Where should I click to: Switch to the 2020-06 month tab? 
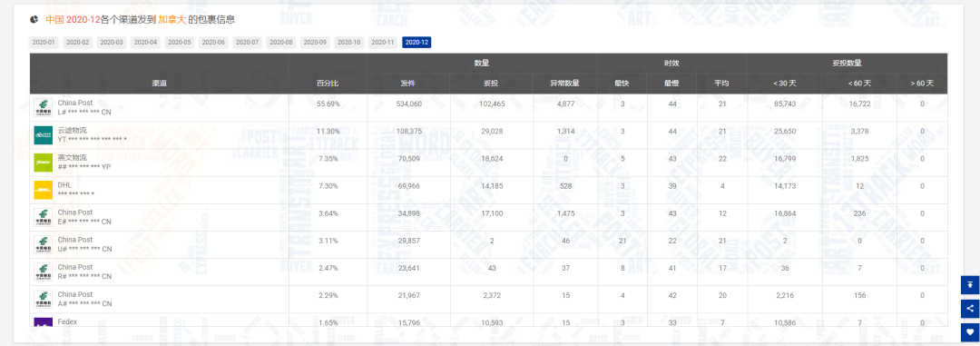pyautogui.click(x=213, y=43)
